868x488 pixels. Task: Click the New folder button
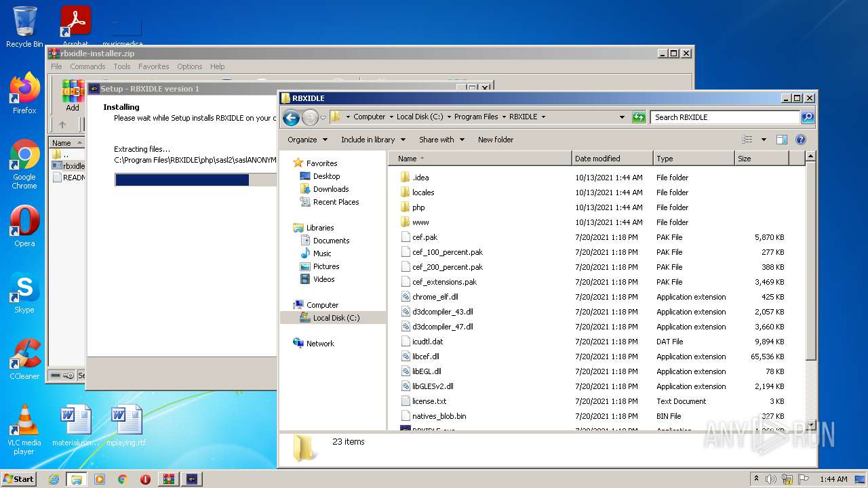coord(496,140)
